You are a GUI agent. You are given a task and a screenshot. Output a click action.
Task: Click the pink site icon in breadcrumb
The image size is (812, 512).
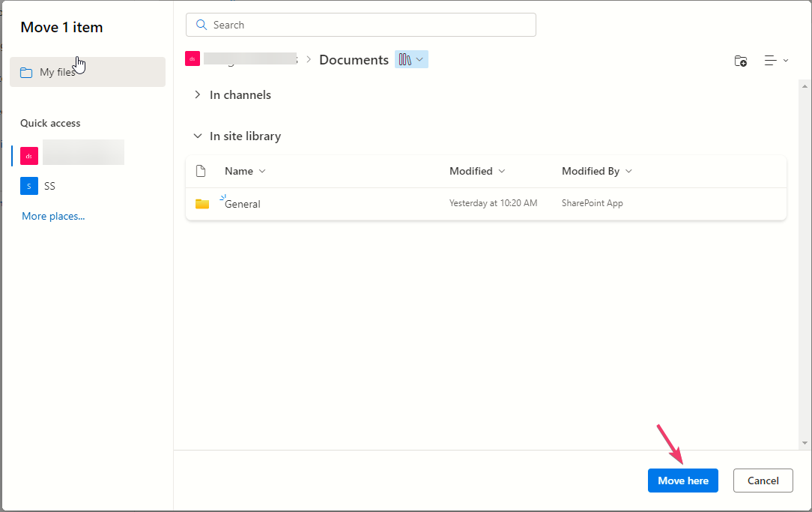pyautogui.click(x=193, y=59)
